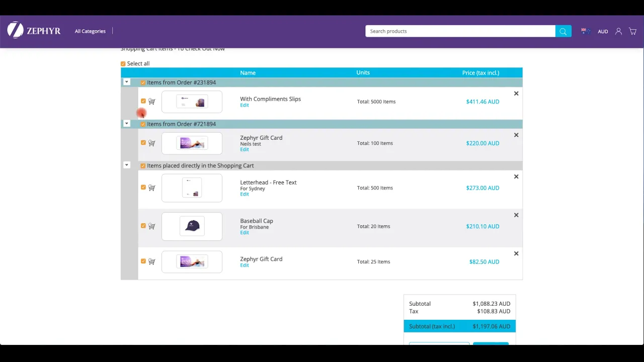This screenshot has width=644, height=362.
Task: Click the Total: 20 Items text
Action: pos(373,226)
